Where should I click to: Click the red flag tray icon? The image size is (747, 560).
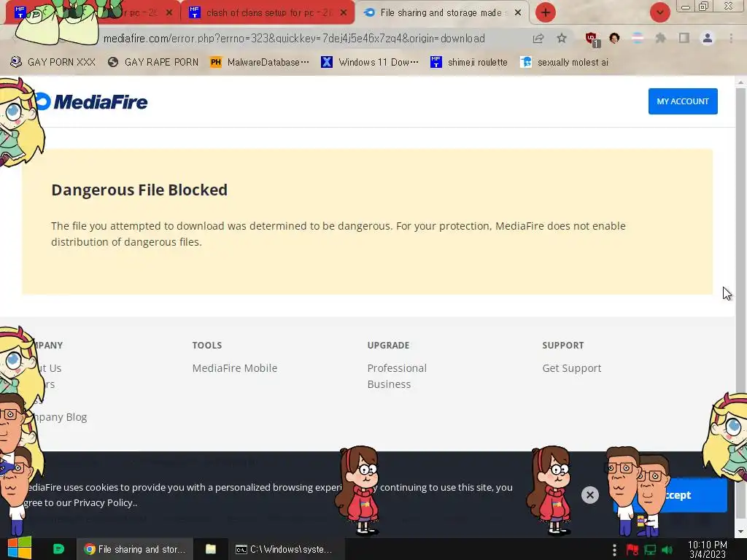click(632, 550)
